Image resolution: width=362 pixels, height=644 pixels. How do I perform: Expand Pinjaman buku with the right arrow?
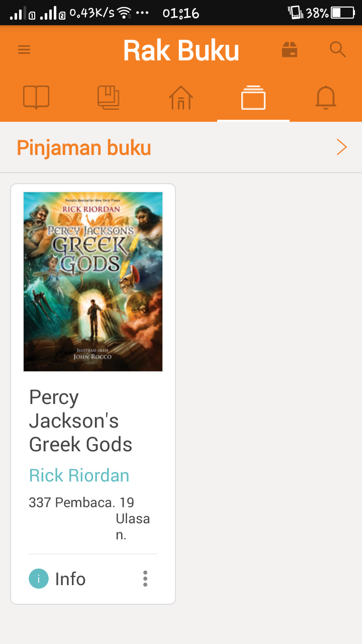[x=342, y=147]
